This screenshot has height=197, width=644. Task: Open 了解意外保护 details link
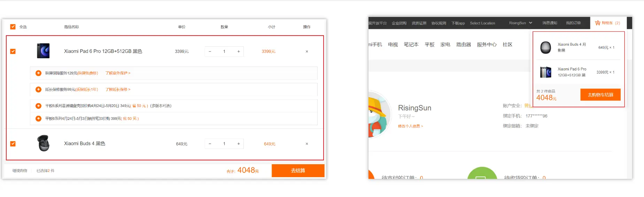pyautogui.click(x=118, y=73)
